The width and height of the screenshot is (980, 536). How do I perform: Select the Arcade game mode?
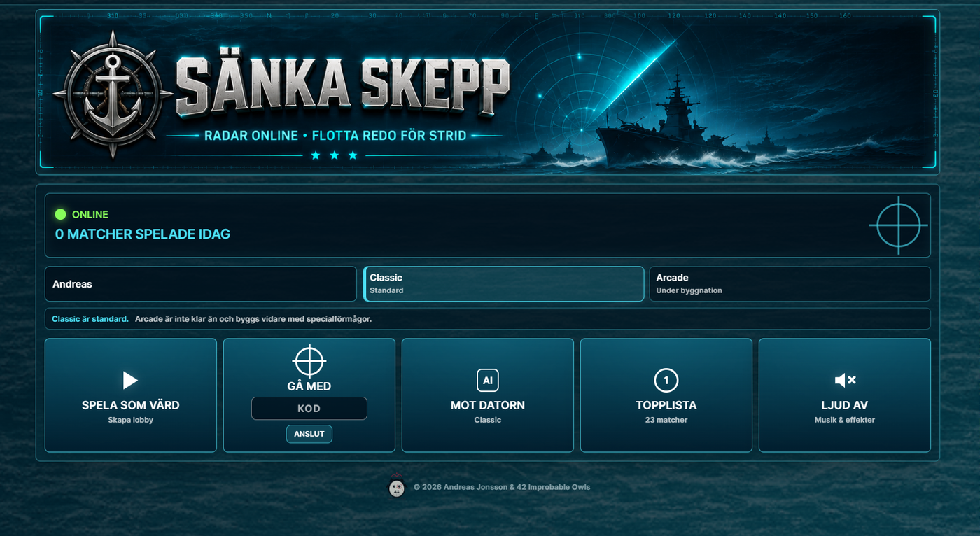[790, 283]
